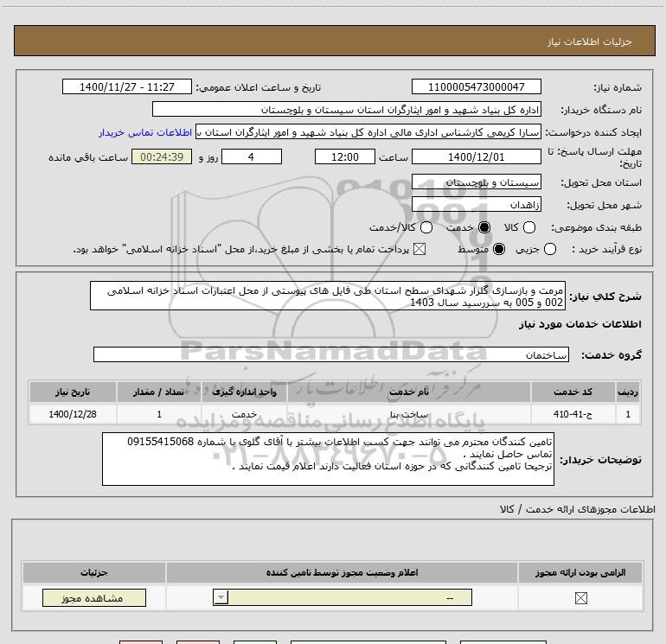Click the unit cell خدمت in table
The height and width of the screenshot is (644, 666).
coord(244,414)
